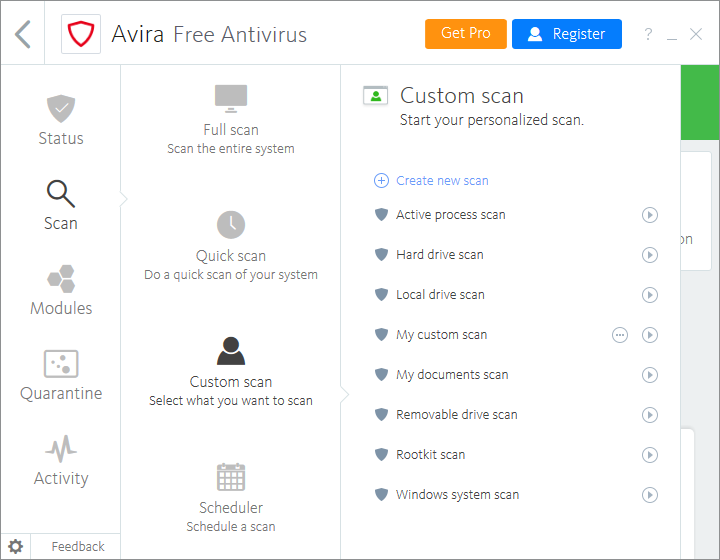Image resolution: width=720 pixels, height=560 pixels.
Task: Open My custom scan options ellipsis
Action: pos(620,335)
